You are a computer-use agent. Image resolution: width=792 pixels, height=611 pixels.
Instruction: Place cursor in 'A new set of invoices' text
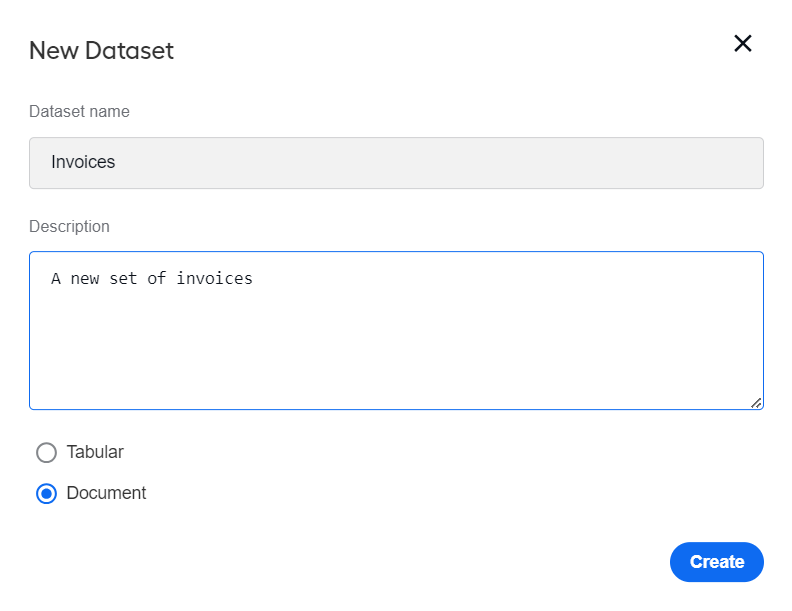pyautogui.click(x=152, y=278)
